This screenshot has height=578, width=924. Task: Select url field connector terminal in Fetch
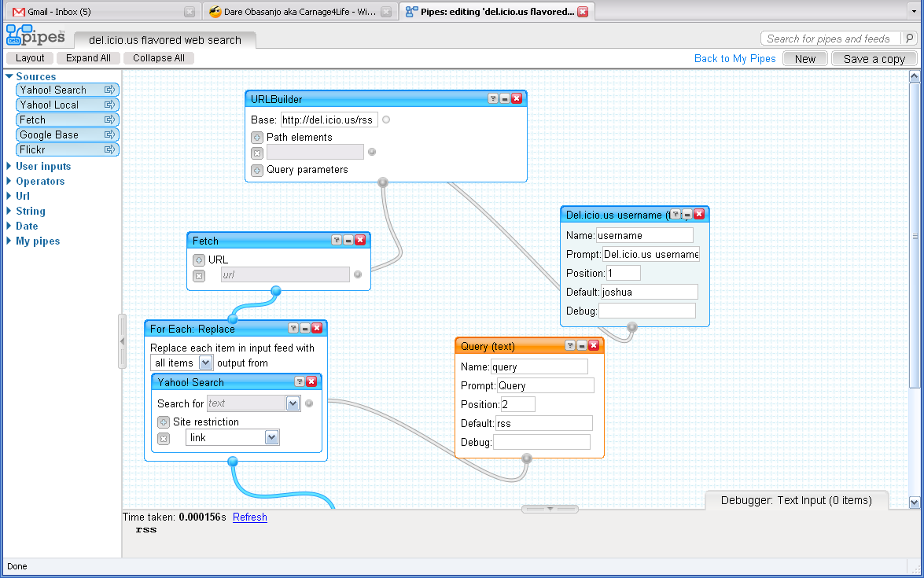point(358,274)
